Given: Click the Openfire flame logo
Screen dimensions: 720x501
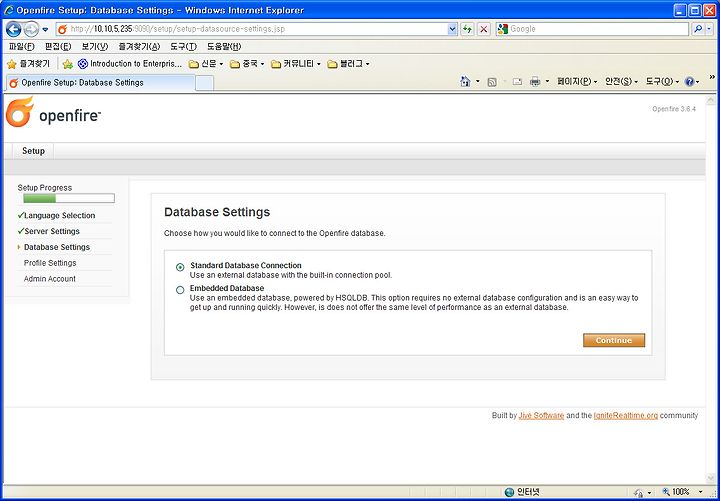Looking at the screenshot, I should [20, 112].
